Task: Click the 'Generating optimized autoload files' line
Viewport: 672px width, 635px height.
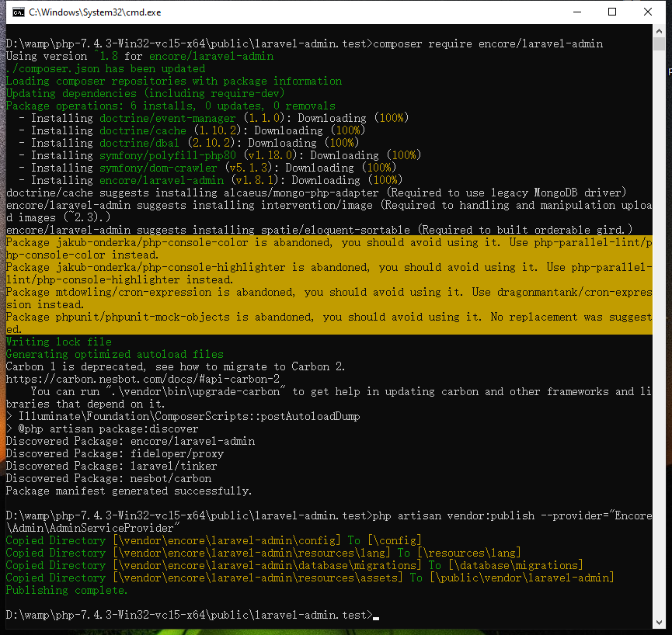Action: point(115,354)
